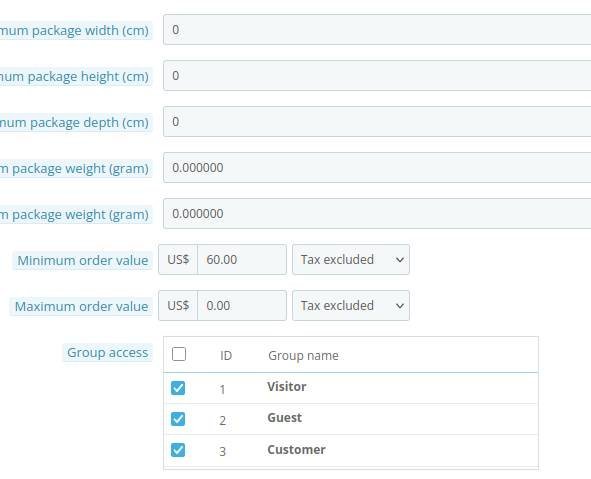The height and width of the screenshot is (479, 591).
Task: Click the US$ prefix of Minimum order value
Action: point(178,260)
